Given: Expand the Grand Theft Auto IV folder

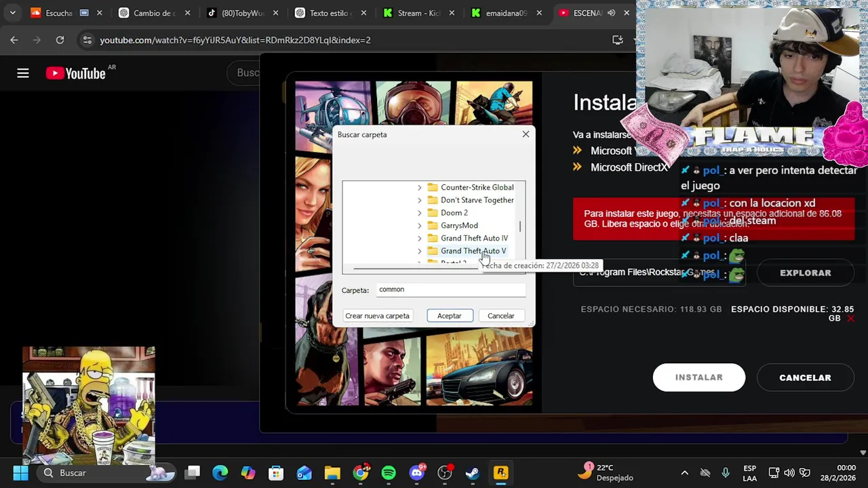Looking at the screenshot, I should pos(419,238).
